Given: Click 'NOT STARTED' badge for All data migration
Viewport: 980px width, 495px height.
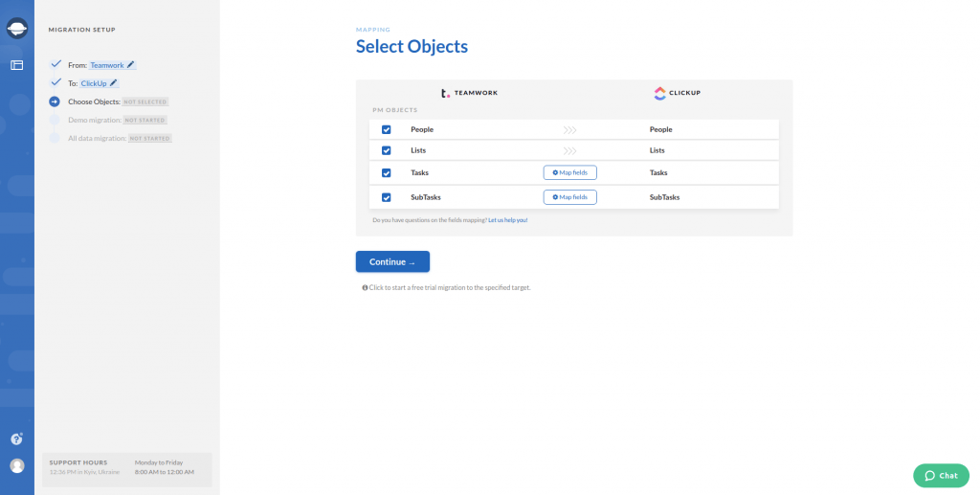Looking at the screenshot, I should pyautogui.click(x=150, y=138).
